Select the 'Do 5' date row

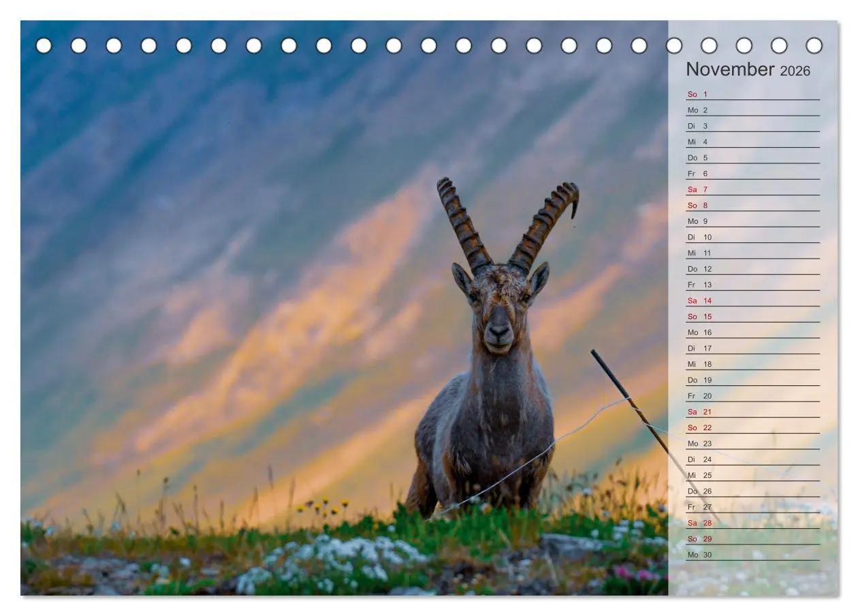point(752,157)
